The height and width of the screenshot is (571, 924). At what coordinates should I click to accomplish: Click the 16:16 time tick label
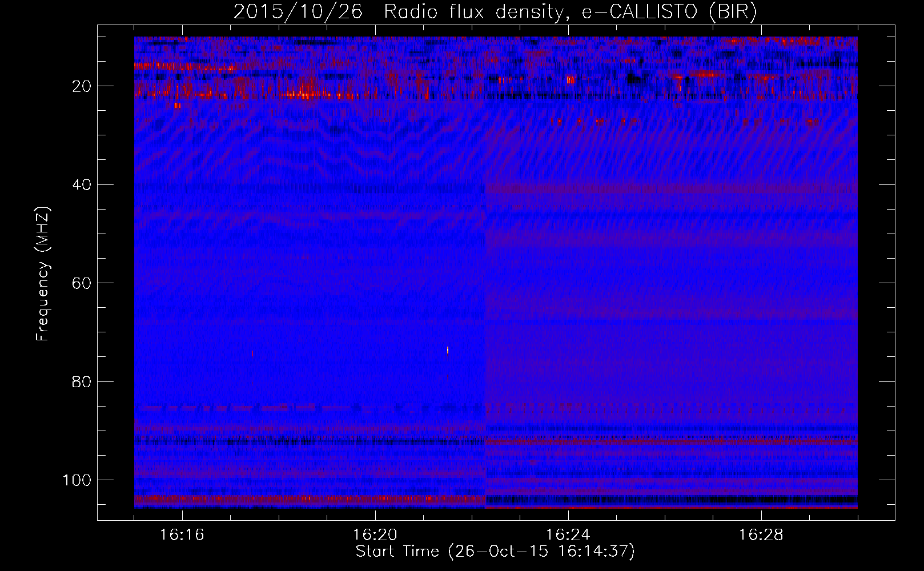[x=182, y=535]
